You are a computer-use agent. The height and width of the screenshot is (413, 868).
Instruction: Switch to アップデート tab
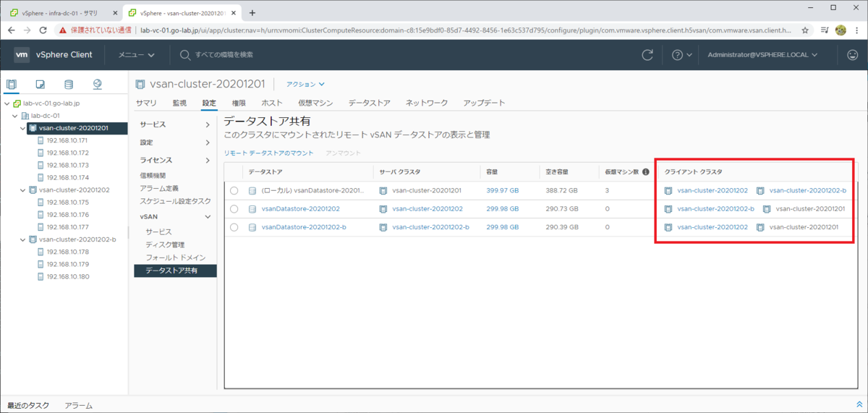(x=484, y=103)
